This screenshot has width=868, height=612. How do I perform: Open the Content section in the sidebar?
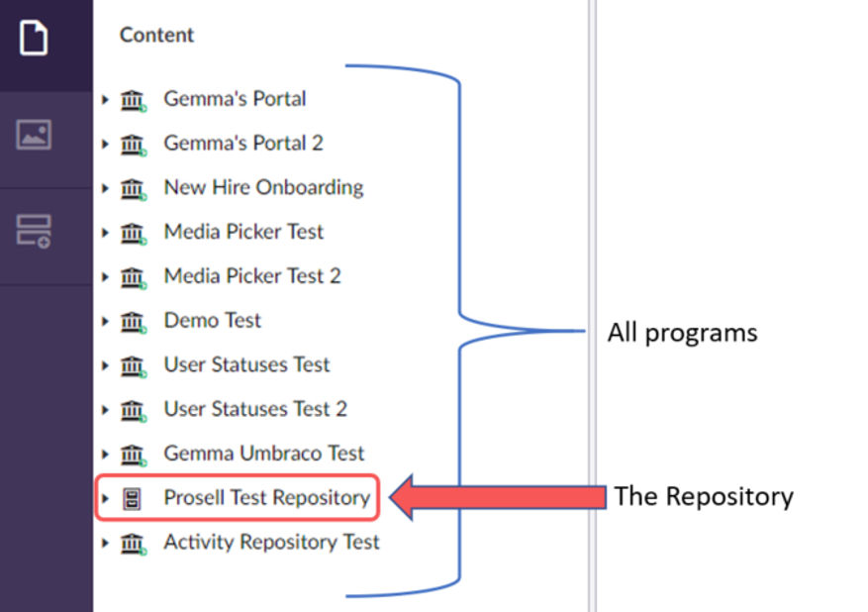(x=35, y=36)
